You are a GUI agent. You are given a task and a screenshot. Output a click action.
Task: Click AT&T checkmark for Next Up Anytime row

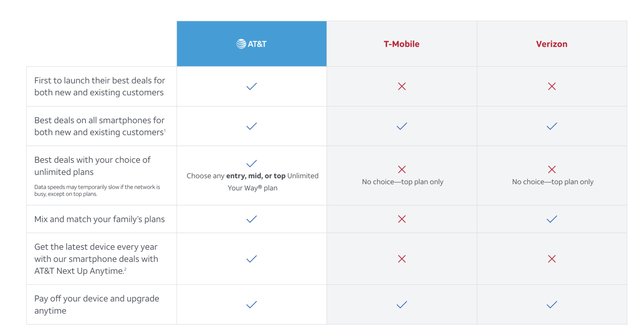[x=252, y=259]
